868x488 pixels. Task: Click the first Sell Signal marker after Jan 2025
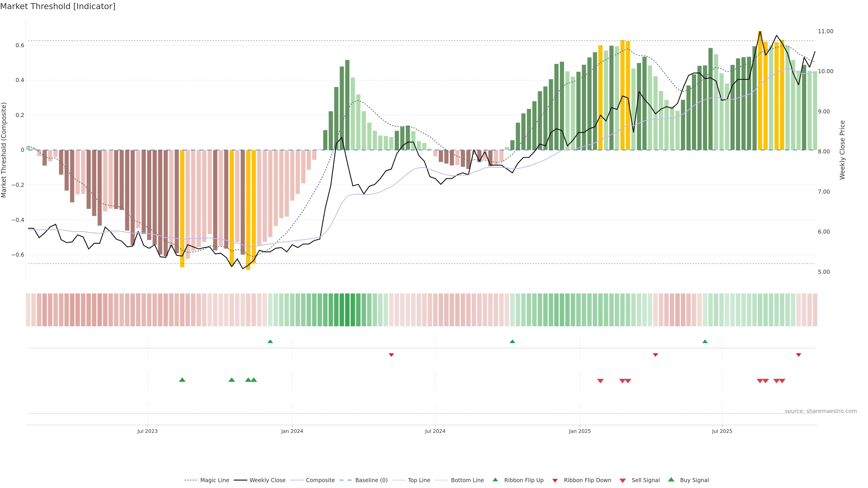(x=600, y=381)
